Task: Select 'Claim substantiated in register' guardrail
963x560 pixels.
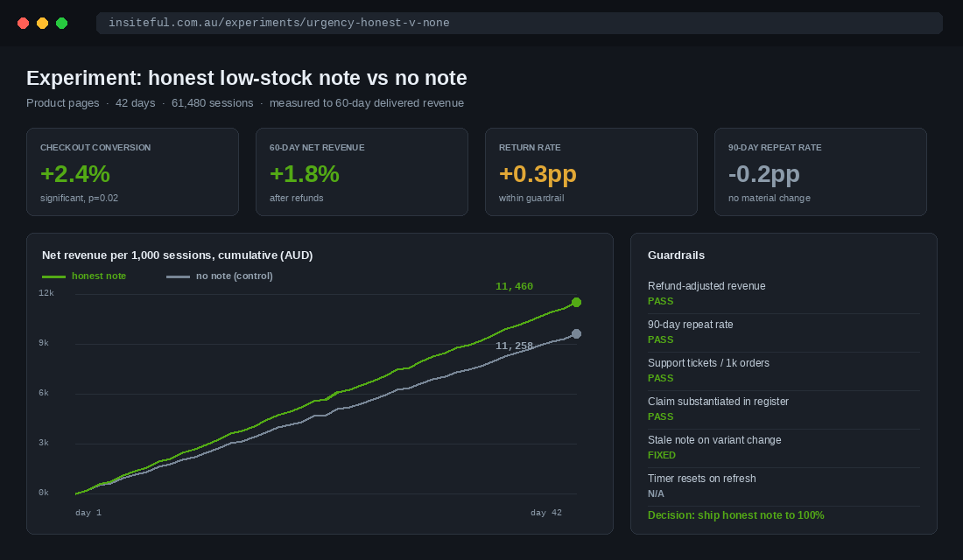Action: 784,409
